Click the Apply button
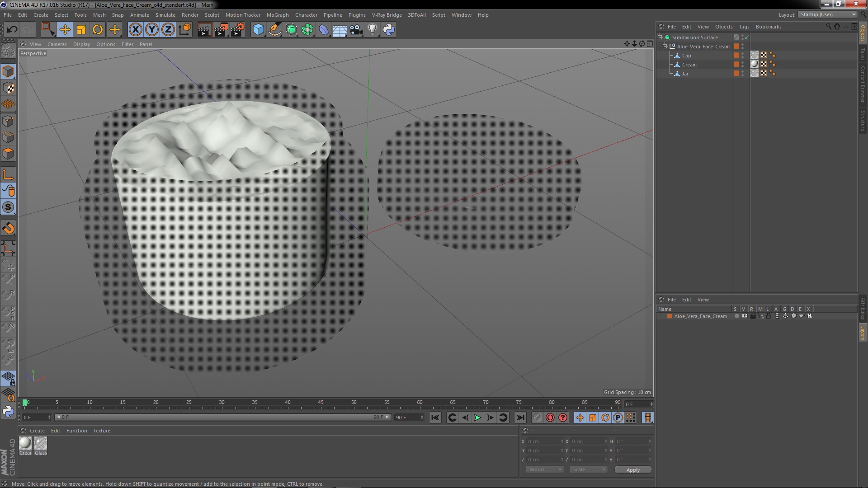This screenshot has width=868, height=488. point(633,470)
